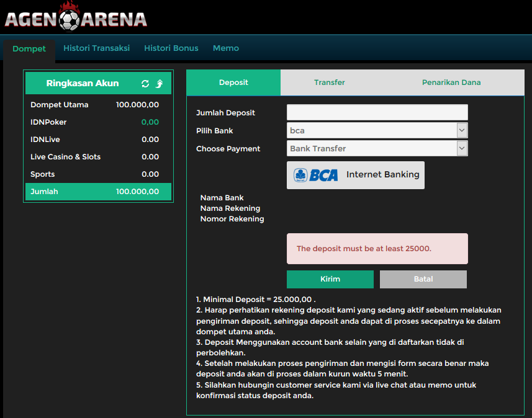Viewport: 532px width, 418px height.
Task: Submit deposit with Kirim button
Action: (330, 279)
